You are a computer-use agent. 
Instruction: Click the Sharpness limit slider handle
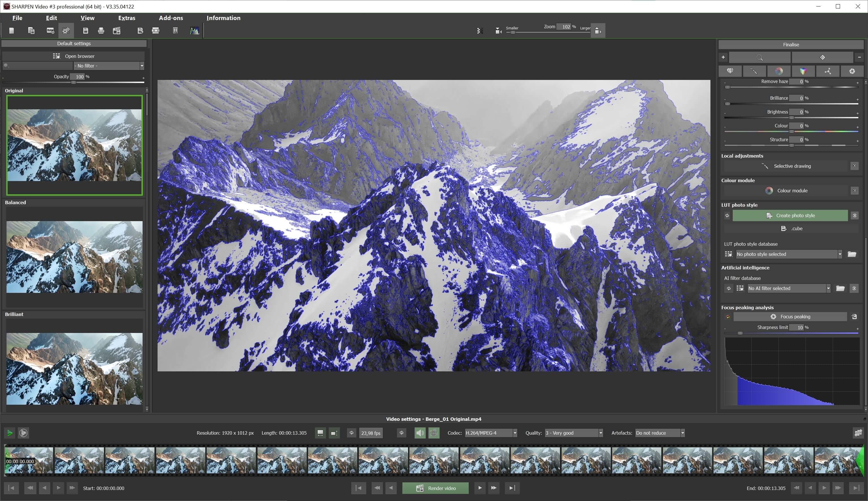[740, 333]
